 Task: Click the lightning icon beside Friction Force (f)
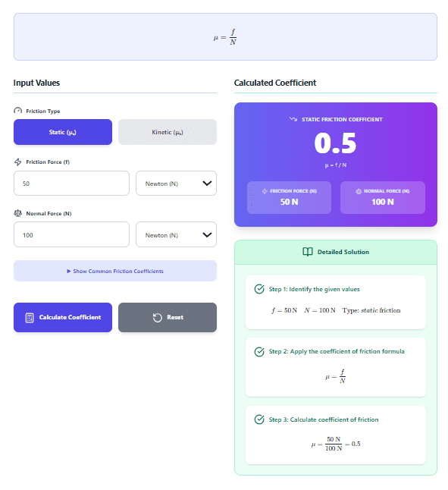click(x=17, y=162)
